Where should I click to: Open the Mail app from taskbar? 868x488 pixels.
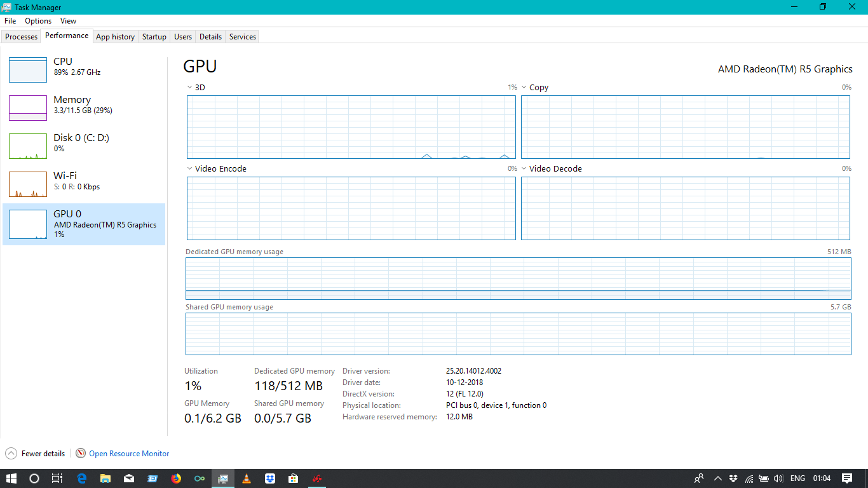click(128, 478)
